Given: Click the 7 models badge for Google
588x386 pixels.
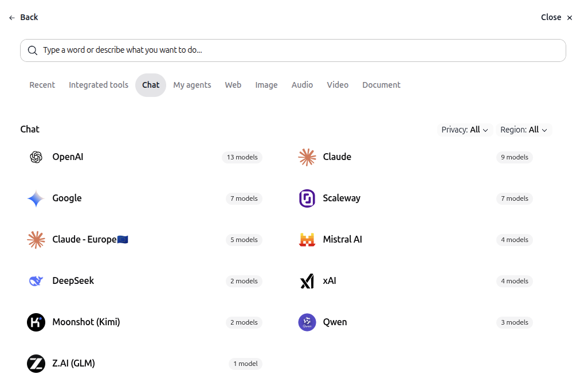Looking at the screenshot, I should (x=244, y=198).
